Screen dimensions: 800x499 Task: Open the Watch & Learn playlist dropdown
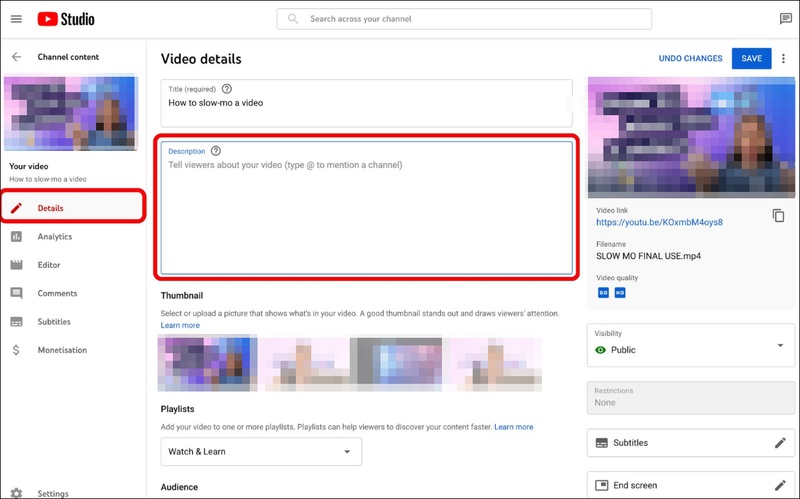(261, 452)
